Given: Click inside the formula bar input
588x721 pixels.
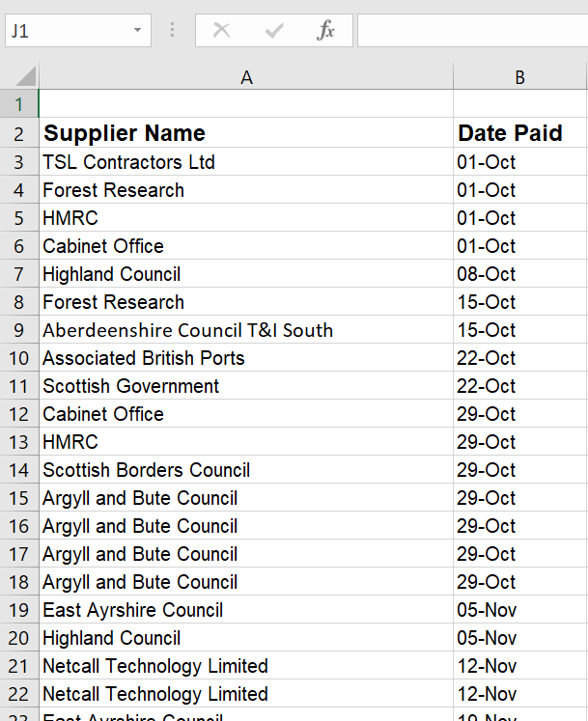Looking at the screenshot, I should coord(471,31).
